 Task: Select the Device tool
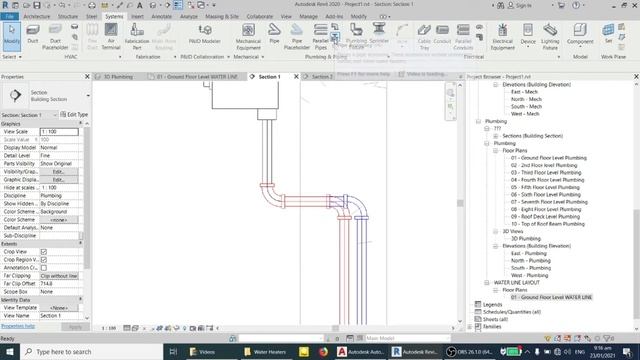tap(528, 34)
